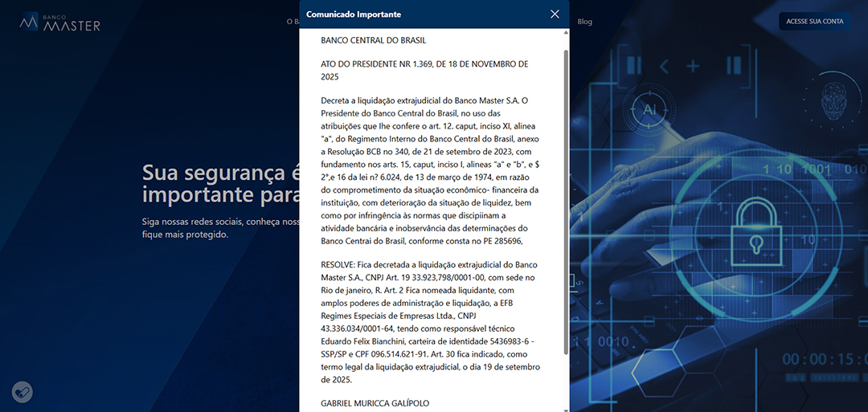Click the ACESSE SUA CONTA button

click(814, 21)
